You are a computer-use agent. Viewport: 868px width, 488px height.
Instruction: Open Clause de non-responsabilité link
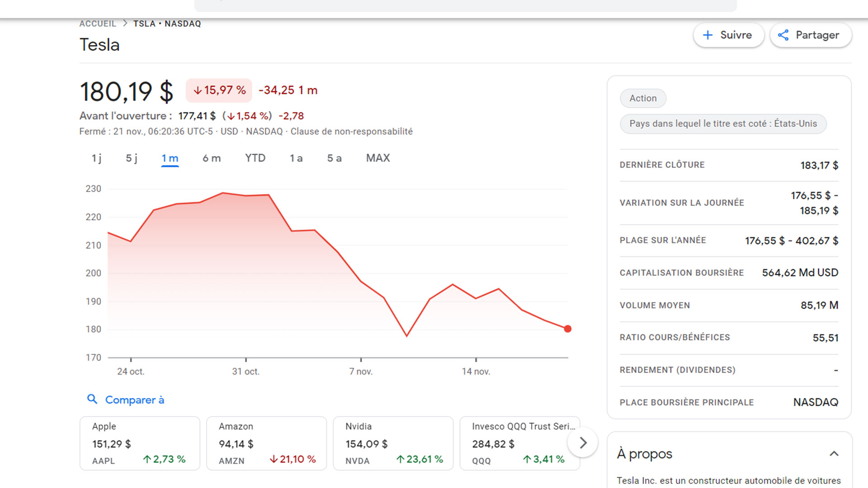click(x=351, y=131)
